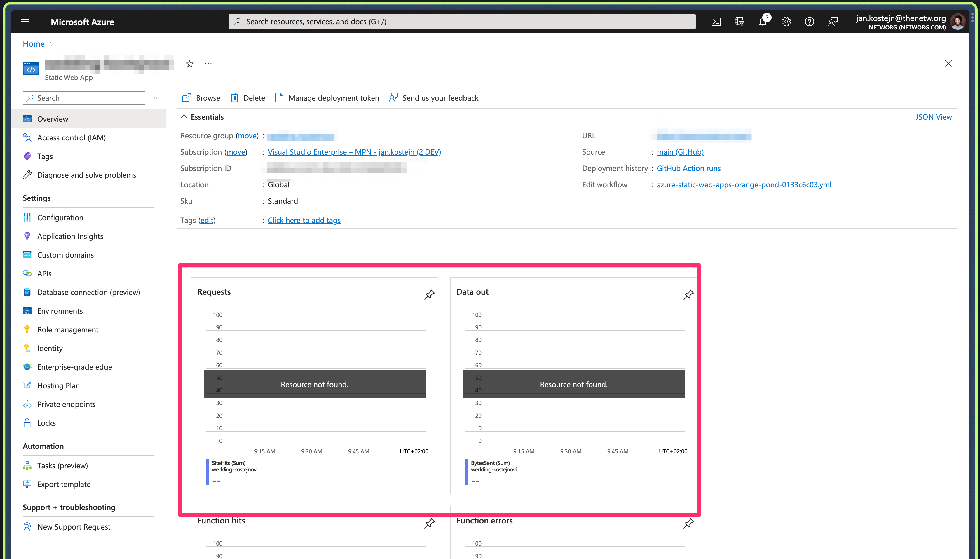Open the Cloud Shell terminal icon
This screenshot has width=980, height=559.
coord(716,22)
